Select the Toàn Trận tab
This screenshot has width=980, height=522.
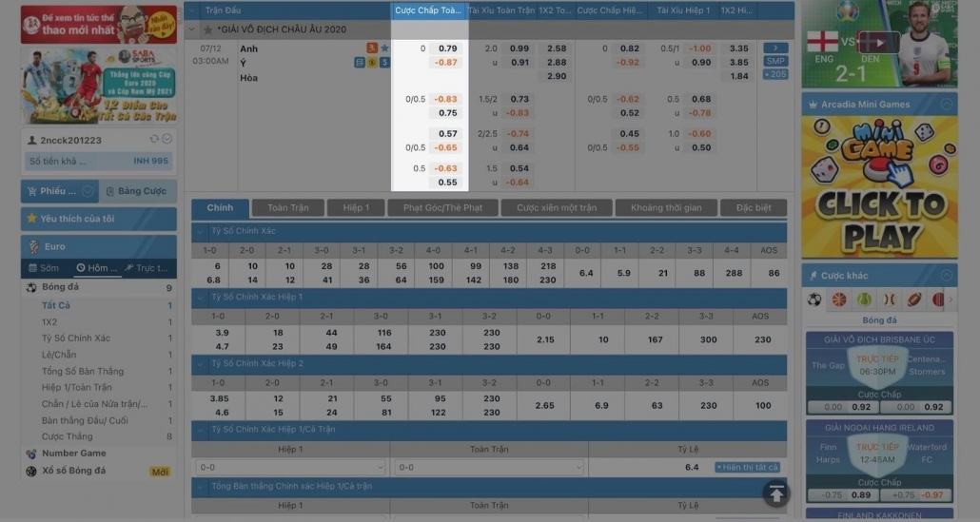[288, 208]
